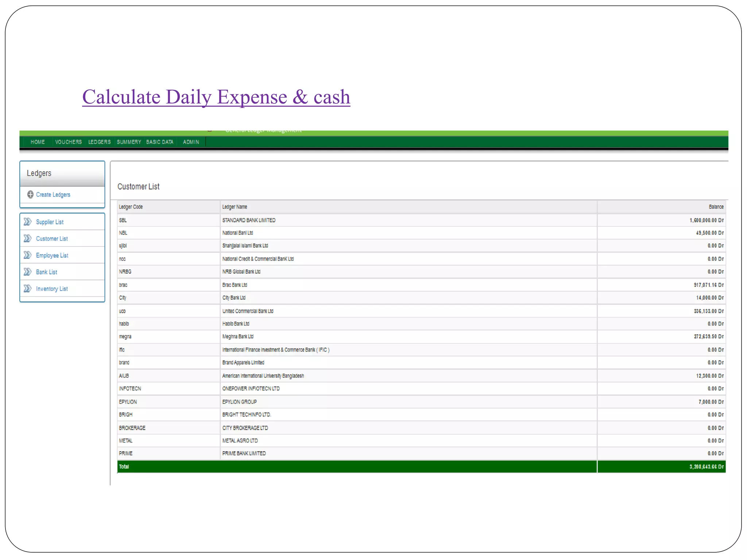Viewport: 747px width, 560px height.
Task: Click the 14,000.00 Dr balance
Action: (710, 298)
